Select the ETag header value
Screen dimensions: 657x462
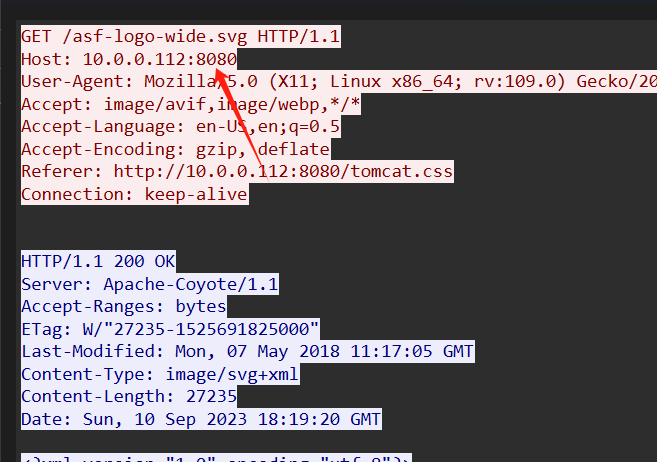(201, 329)
